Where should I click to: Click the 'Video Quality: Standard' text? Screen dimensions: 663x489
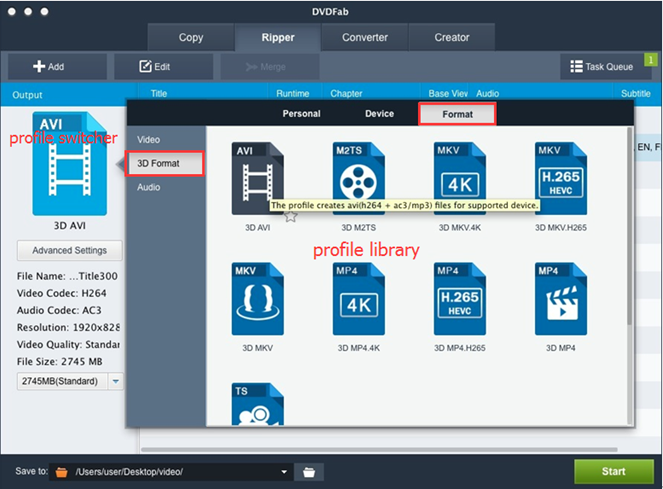pos(68,344)
